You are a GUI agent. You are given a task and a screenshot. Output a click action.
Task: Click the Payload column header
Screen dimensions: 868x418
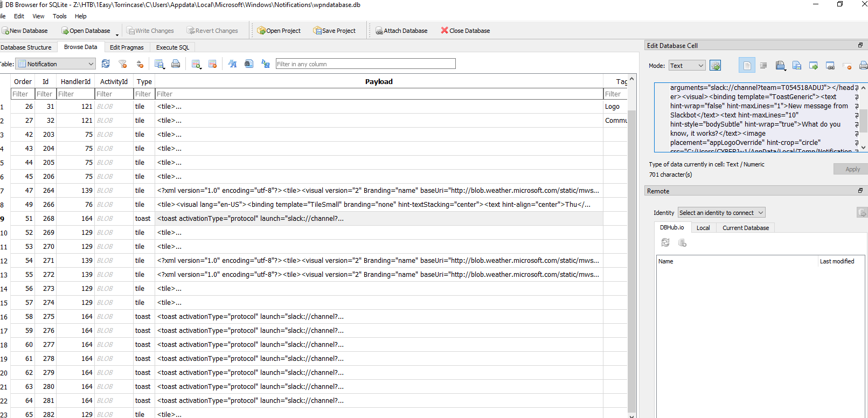tap(379, 82)
